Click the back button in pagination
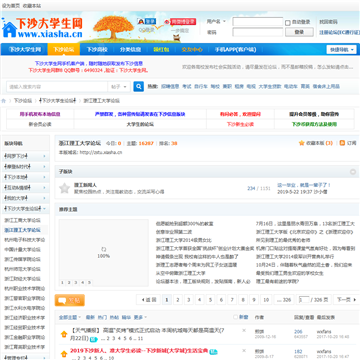The height and width of the screenshot is (360, 360). tap(149, 300)
